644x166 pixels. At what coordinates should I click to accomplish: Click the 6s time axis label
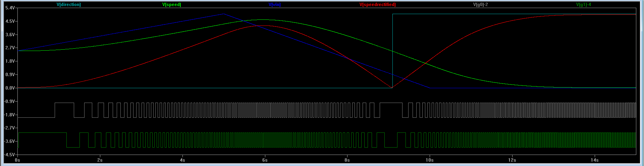point(265,160)
